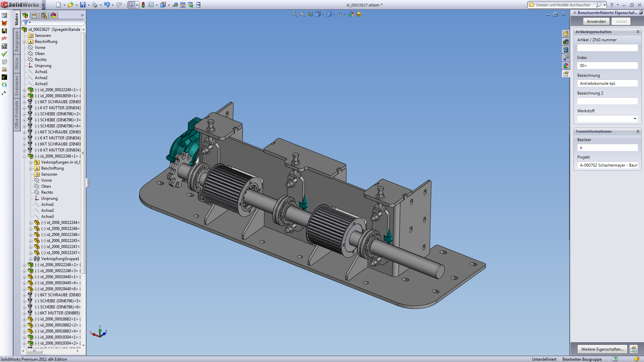This screenshot has width=644, height=362.
Task: Switch to the Evaluieren tab
Action: coord(17,85)
